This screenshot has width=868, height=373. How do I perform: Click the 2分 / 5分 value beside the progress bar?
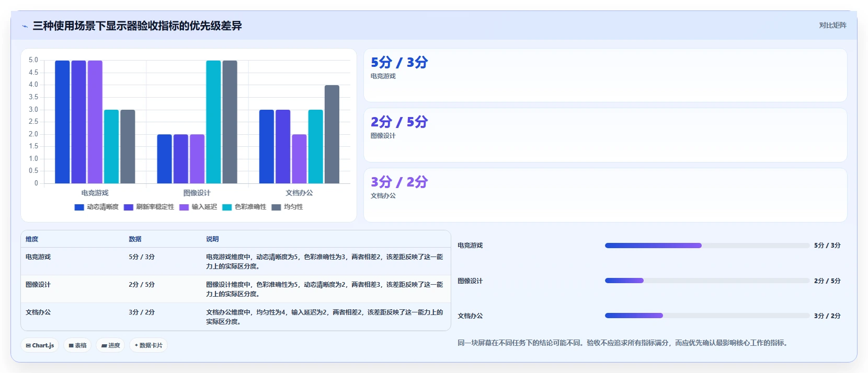tap(827, 281)
